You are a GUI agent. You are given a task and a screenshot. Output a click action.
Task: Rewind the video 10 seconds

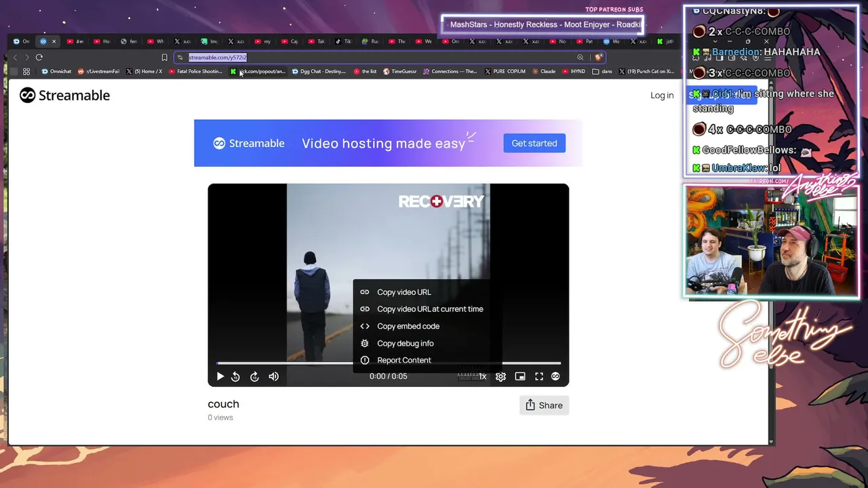click(235, 377)
